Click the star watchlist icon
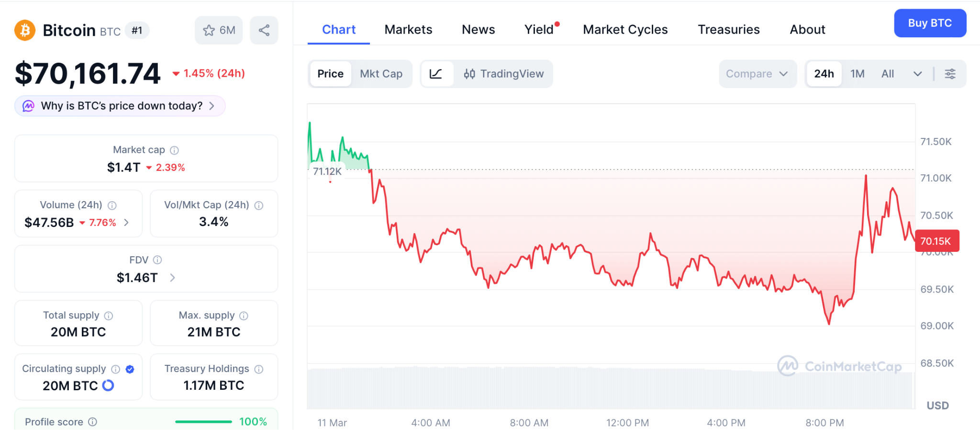The width and height of the screenshot is (980, 430). point(209,31)
